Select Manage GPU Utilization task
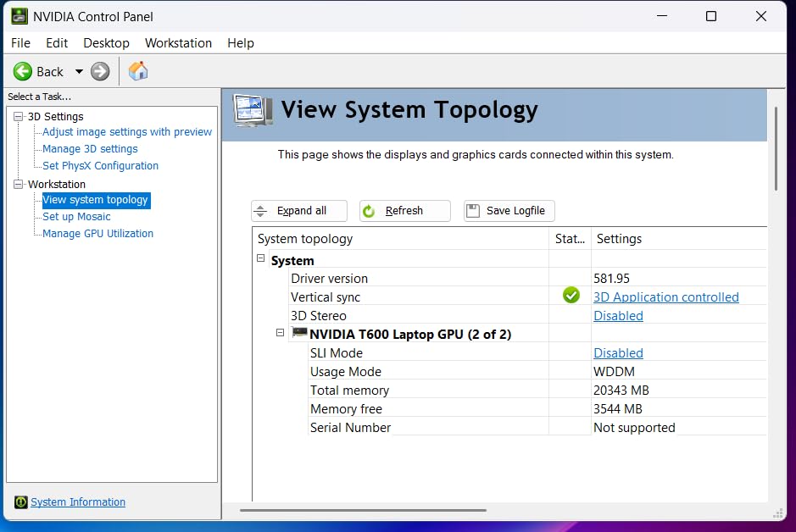 click(97, 234)
